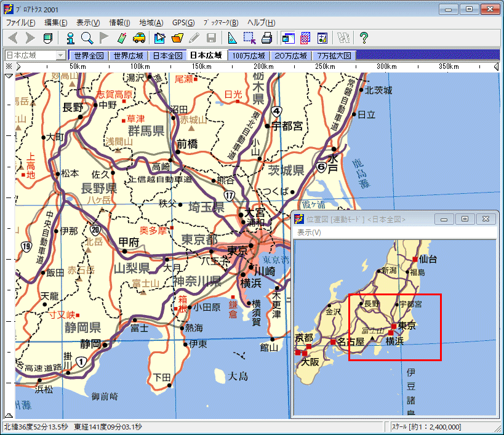
Task: Click the printer icon in toolbar
Action: [x=266, y=38]
